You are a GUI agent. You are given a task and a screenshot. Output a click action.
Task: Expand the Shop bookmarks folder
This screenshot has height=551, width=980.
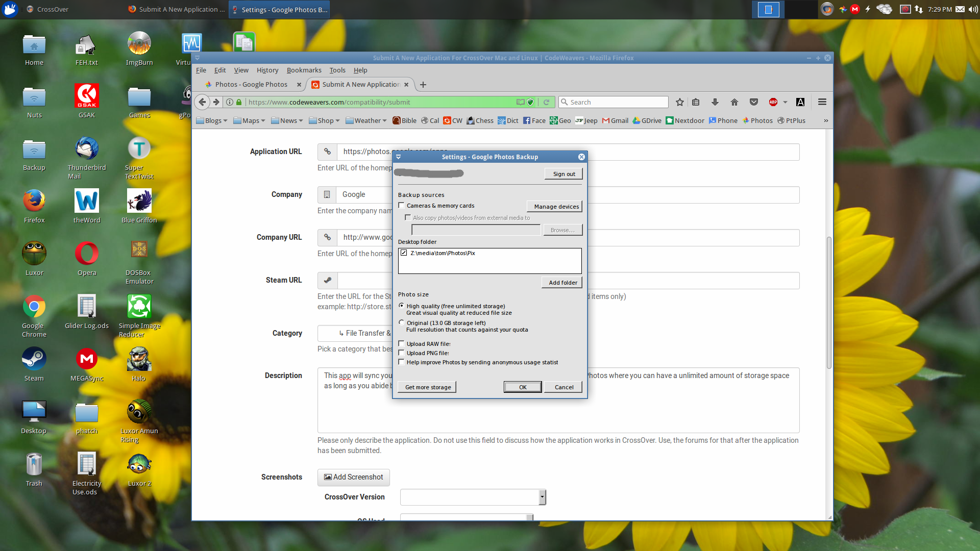pos(324,120)
